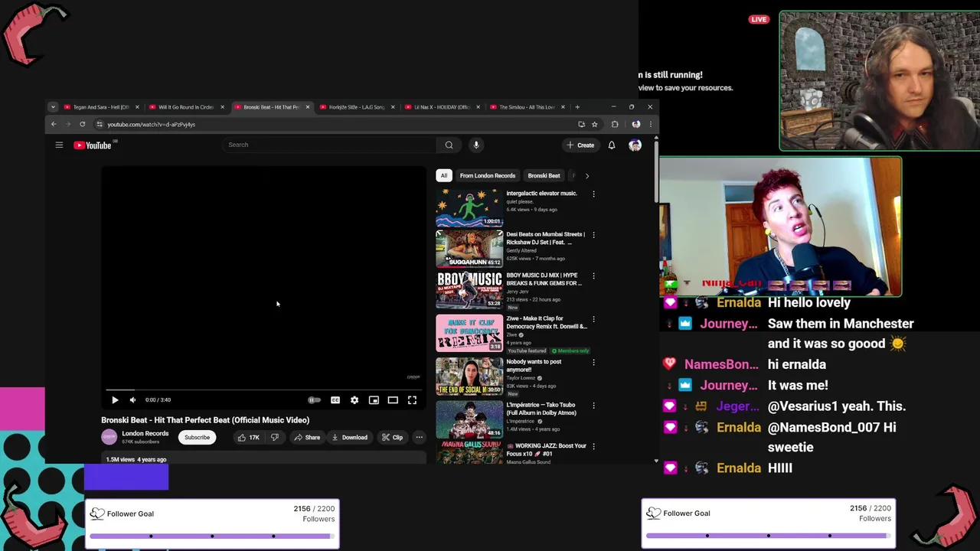Open the Chrome three-dot menu
Viewport: 980px width, 551px height.
click(651, 124)
